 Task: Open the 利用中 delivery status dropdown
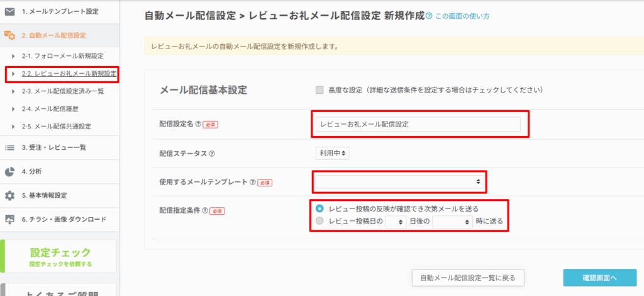333,153
